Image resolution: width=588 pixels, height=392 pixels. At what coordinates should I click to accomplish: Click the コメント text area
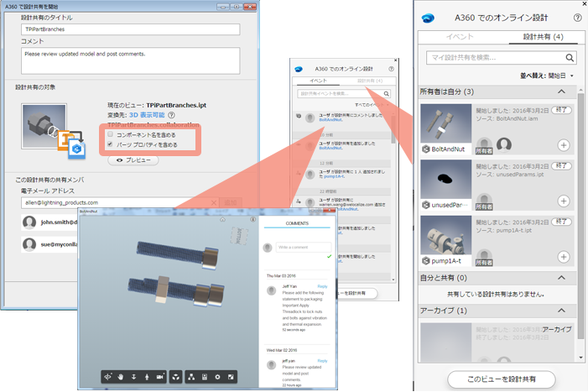131,60
